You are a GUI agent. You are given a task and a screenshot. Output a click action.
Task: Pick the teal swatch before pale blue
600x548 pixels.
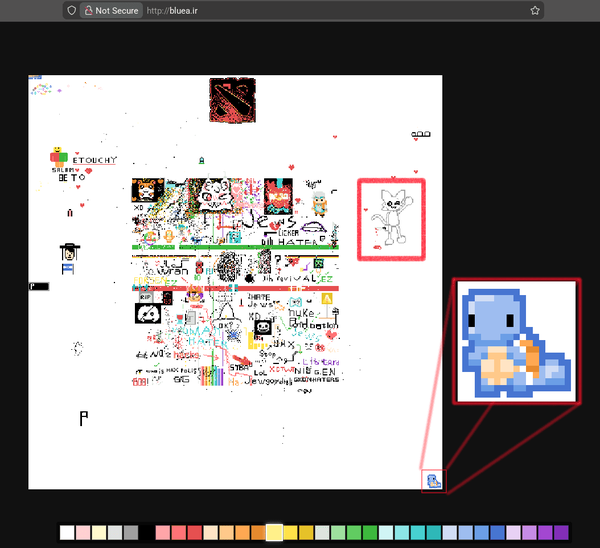coord(434,532)
